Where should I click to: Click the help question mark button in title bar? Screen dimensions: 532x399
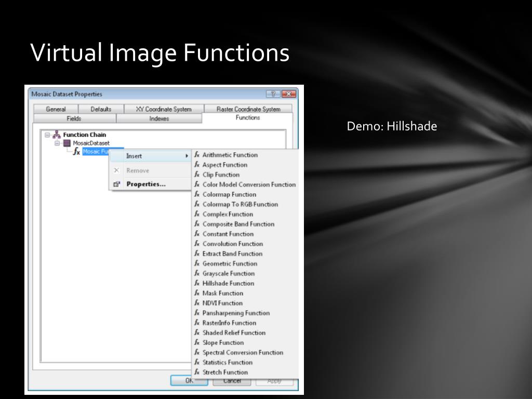click(273, 94)
